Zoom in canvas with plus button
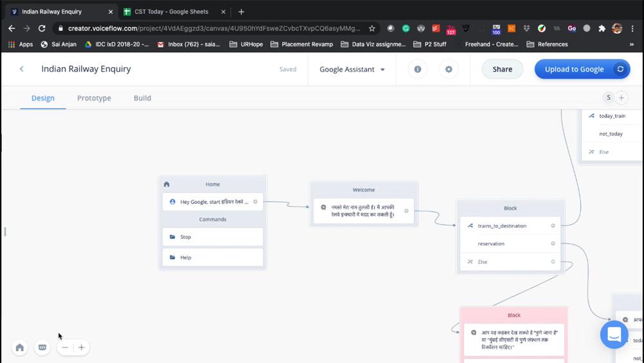The height and width of the screenshot is (363, 644). pyautogui.click(x=81, y=348)
